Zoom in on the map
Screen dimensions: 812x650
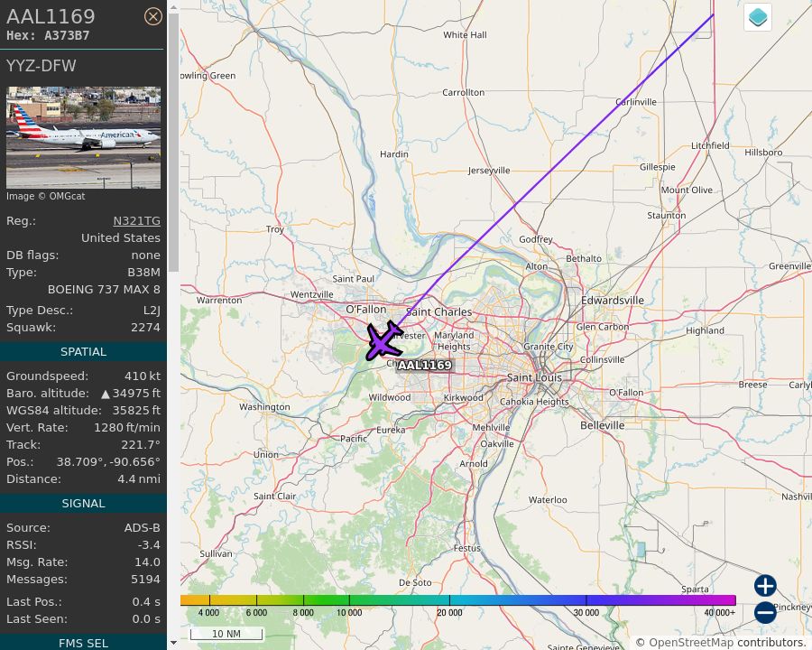[x=765, y=586]
